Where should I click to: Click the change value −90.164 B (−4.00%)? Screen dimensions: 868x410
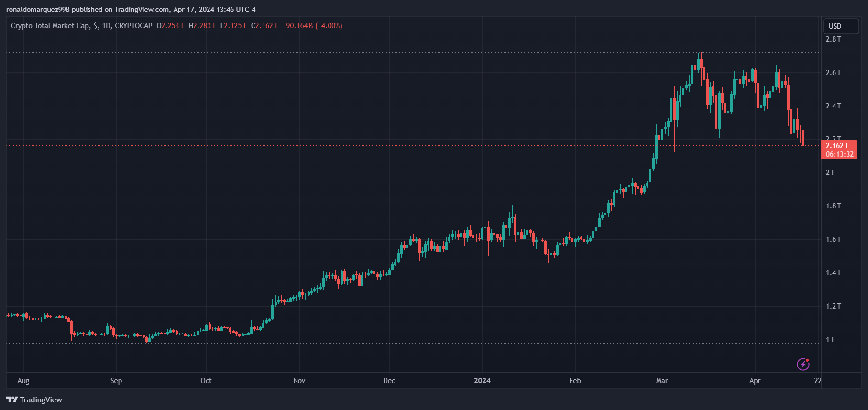312,26
